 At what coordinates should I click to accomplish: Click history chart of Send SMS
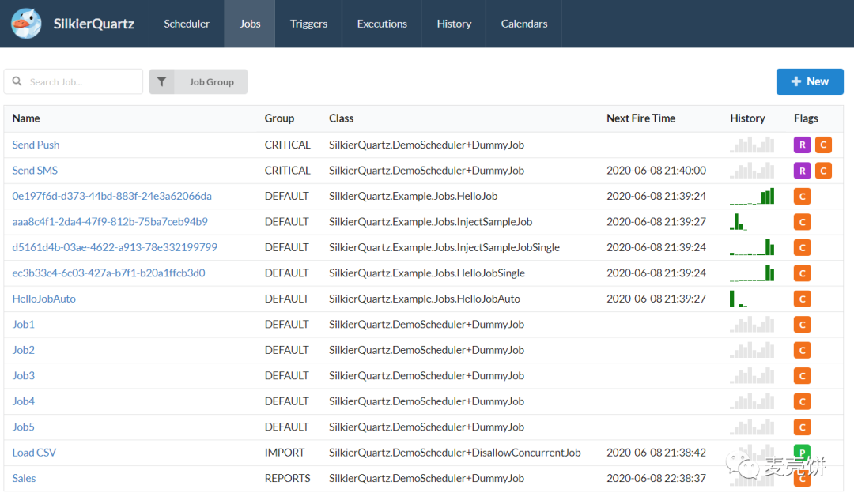tap(752, 171)
